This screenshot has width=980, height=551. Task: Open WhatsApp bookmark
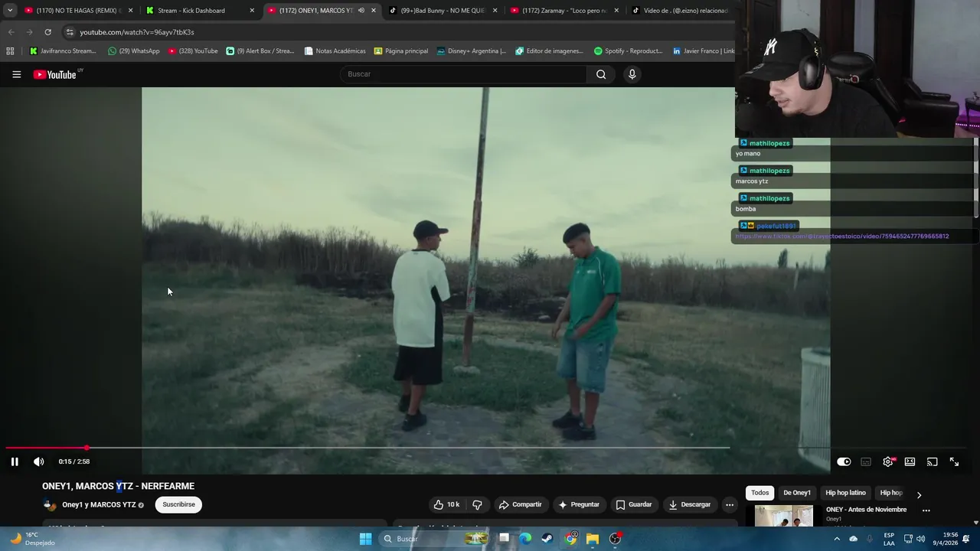[134, 51]
